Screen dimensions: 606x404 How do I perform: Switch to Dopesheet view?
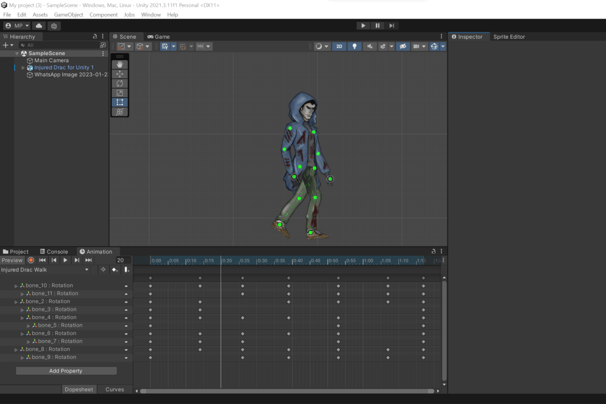(x=79, y=389)
